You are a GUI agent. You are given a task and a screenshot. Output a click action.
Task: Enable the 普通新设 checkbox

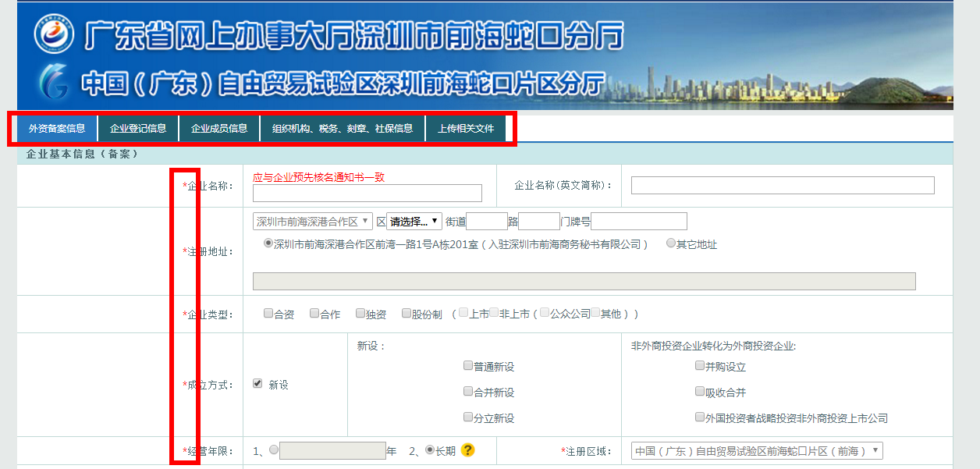468,365
